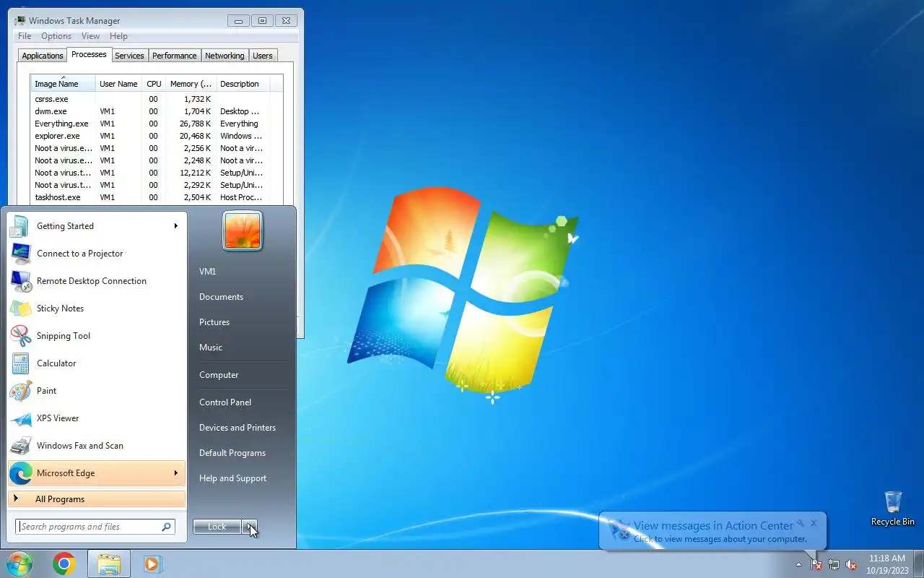Click the Start orb button

tap(19, 564)
